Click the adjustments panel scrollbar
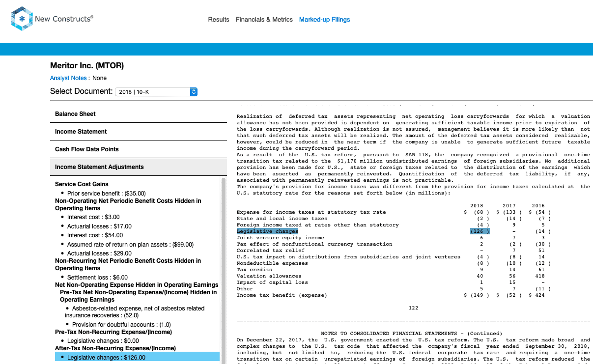Image resolution: width=593 pixels, height=364 pixels. 224,270
